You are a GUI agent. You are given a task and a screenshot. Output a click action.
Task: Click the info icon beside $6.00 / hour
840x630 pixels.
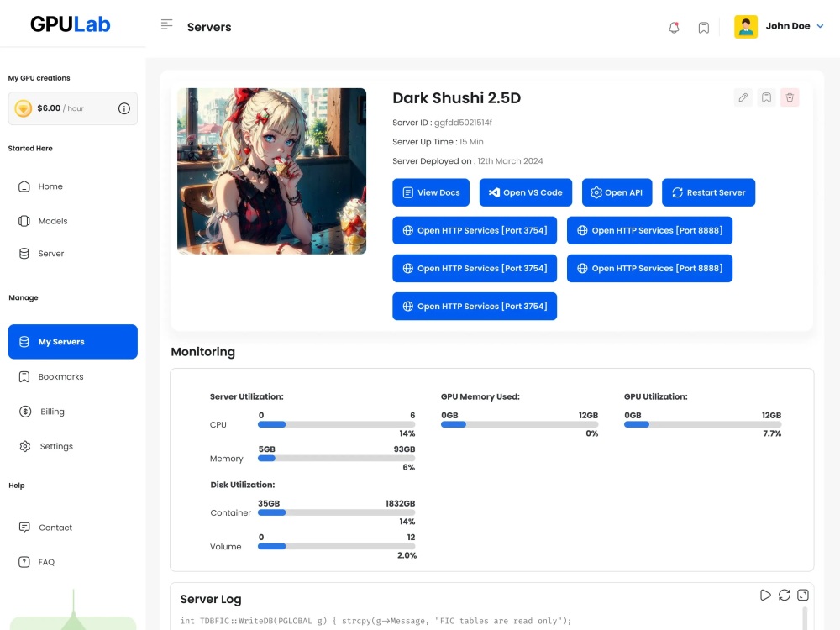[123, 108]
